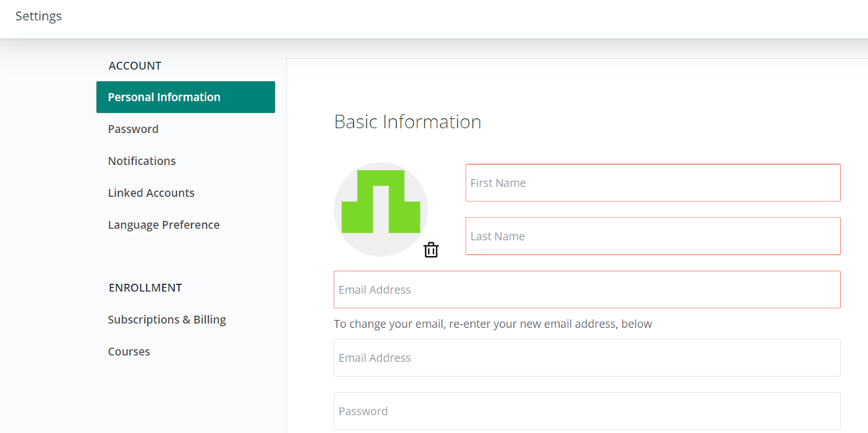The height and width of the screenshot is (433, 868).
Task: Open Language Preference settings
Action: click(x=163, y=225)
